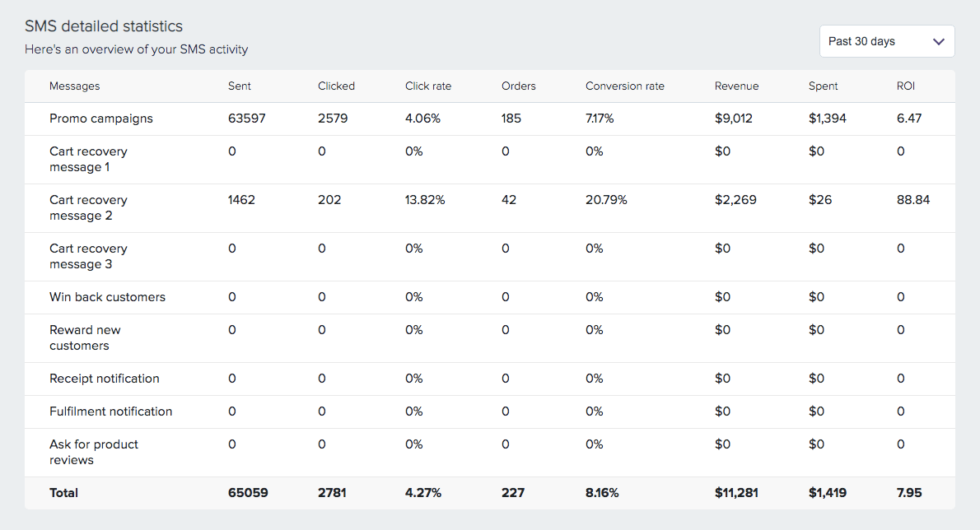Click the Total summary row

point(63,492)
